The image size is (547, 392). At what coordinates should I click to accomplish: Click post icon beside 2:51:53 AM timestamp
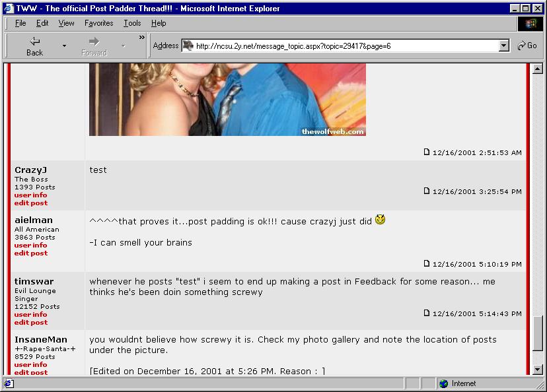click(x=427, y=152)
